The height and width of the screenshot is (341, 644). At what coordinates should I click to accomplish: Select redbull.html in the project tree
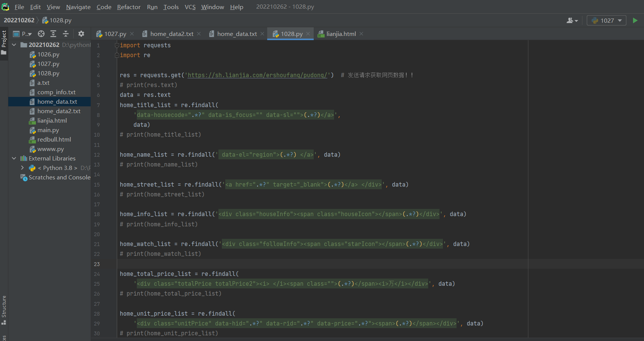(54, 140)
